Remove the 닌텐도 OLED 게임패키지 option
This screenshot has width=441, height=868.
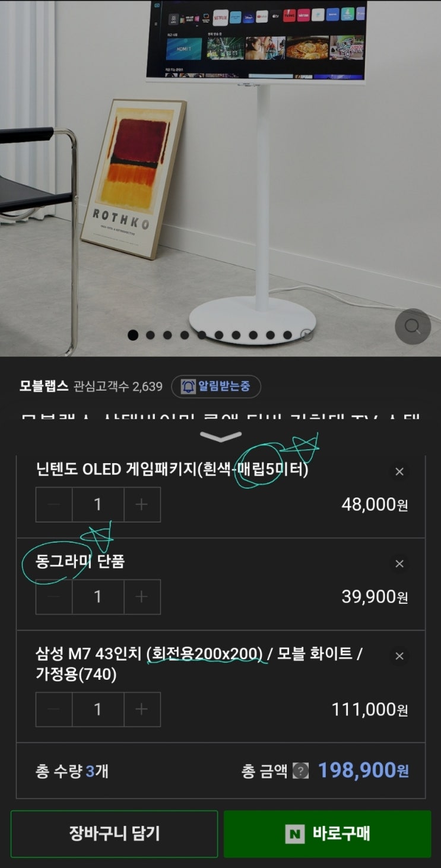[399, 471]
